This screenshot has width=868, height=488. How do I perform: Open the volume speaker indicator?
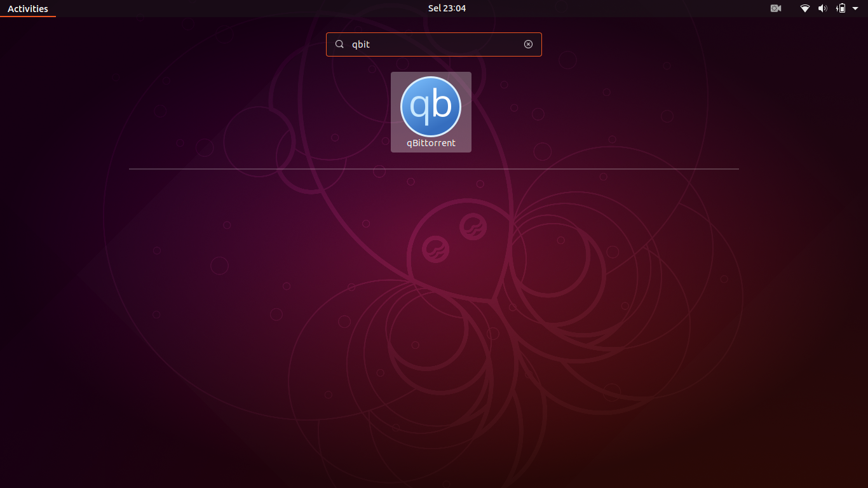coord(823,8)
